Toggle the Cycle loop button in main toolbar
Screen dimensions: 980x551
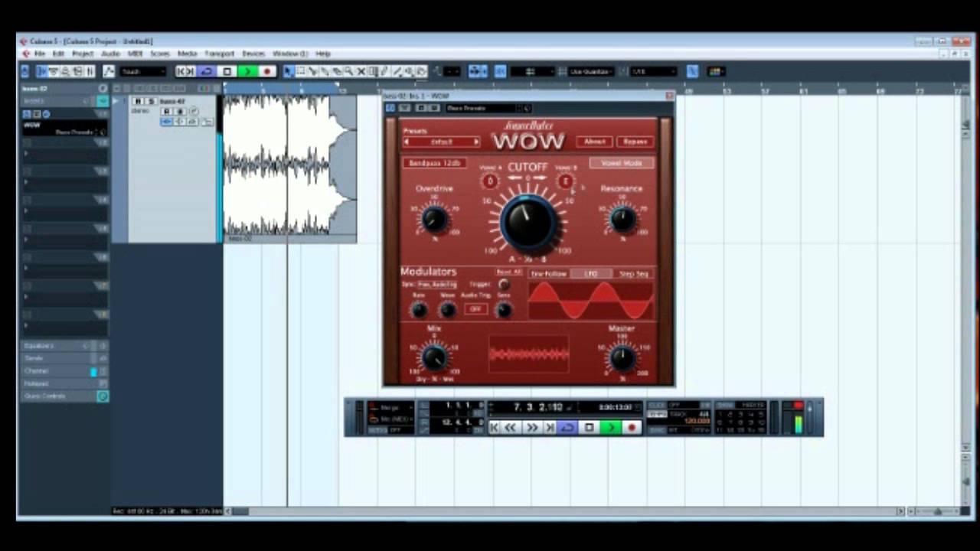(206, 71)
